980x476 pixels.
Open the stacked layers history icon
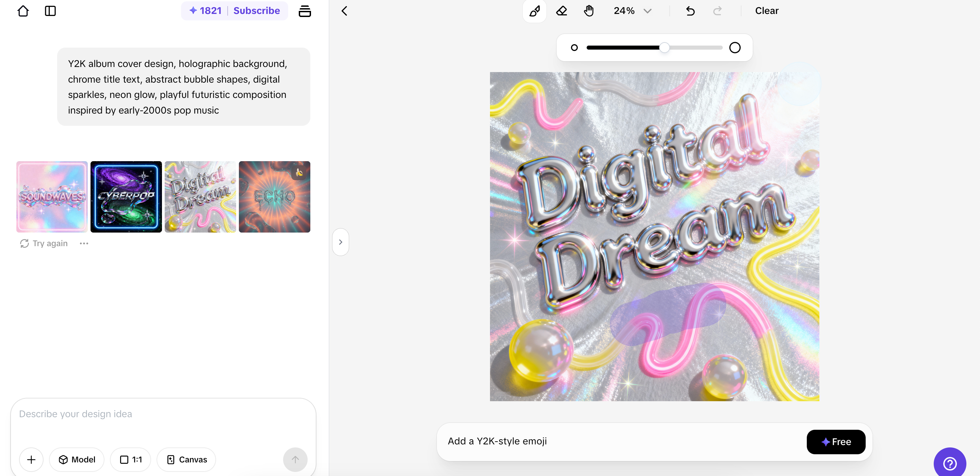(304, 11)
